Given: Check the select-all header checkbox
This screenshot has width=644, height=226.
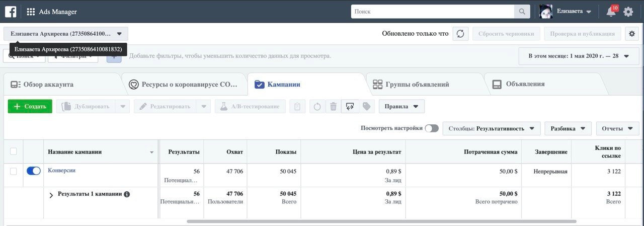Looking at the screenshot, I should (x=14, y=152).
